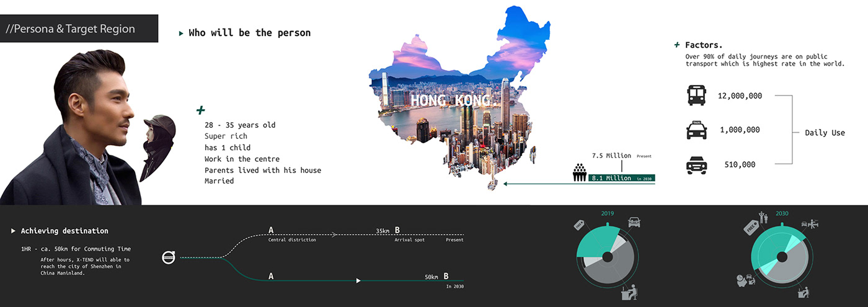Click the crowd population icon near 8.1 Million

579,172
